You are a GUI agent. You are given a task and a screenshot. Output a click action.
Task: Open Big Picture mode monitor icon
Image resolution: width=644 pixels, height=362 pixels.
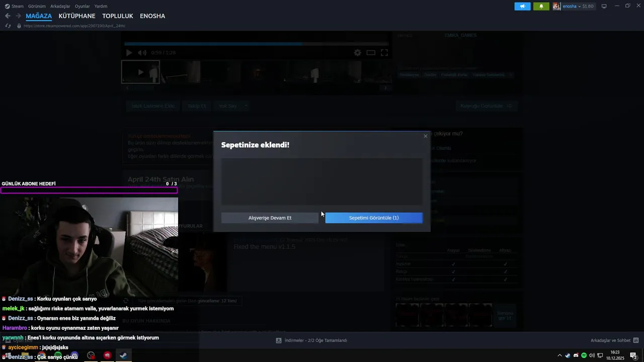click(604, 6)
